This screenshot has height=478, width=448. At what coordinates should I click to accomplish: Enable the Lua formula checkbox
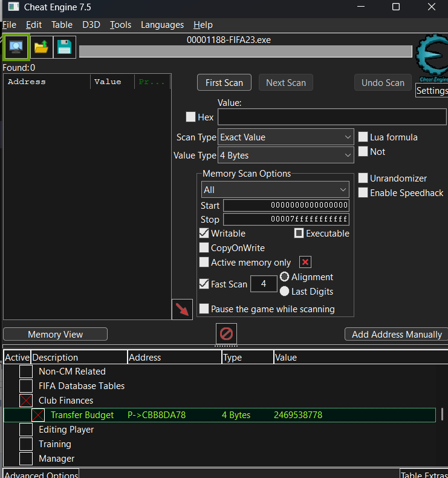click(363, 137)
